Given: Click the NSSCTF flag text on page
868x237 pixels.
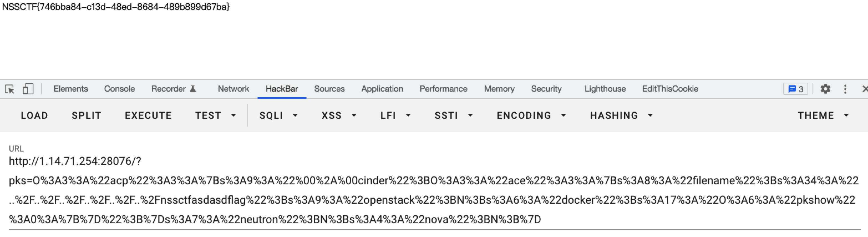Looking at the screenshot, I should pyautogui.click(x=116, y=7).
